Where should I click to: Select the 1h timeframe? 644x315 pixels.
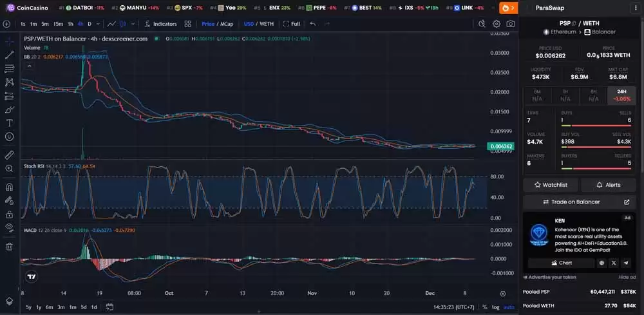coord(70,24)
